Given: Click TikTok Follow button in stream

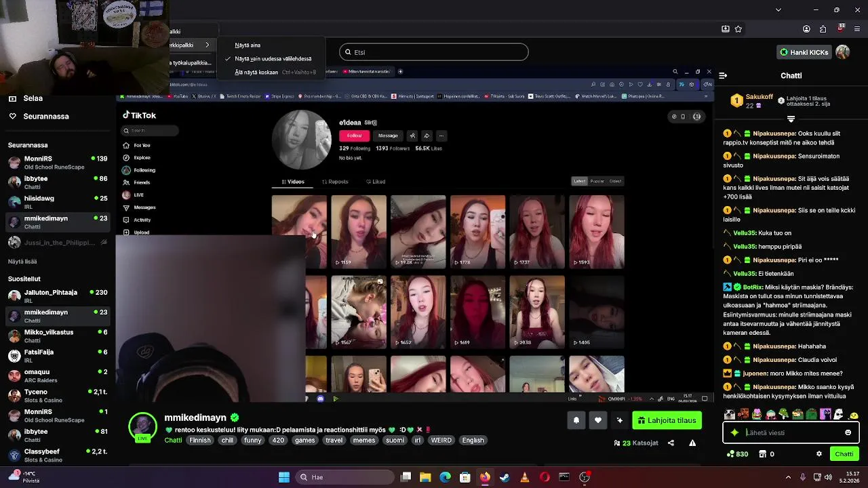Looking at the screenshot, I should pyautogui.click(x=354, y=136).
